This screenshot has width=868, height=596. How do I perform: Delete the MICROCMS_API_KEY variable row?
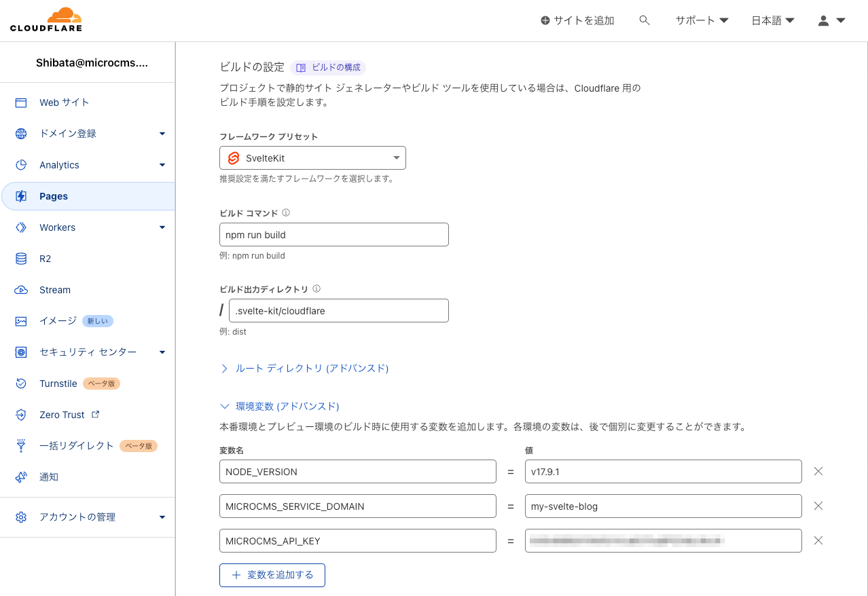[x=818, y=540]
